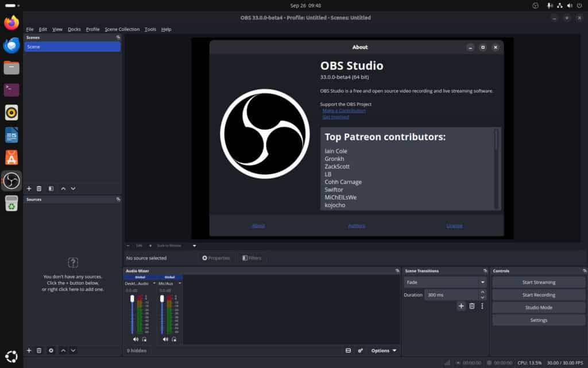The image size is (588, 368).
Task: Float the Scene Transitions dock via header icon
Action: point(485,271)
